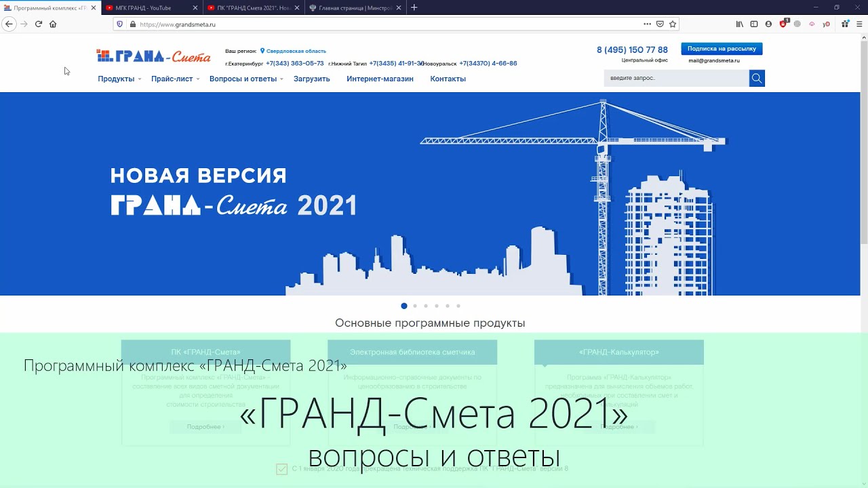868x488 pixels.
Task: Click Нижний Тагил phone +7(3435) 41-91-36
Action: click(397, 63)
